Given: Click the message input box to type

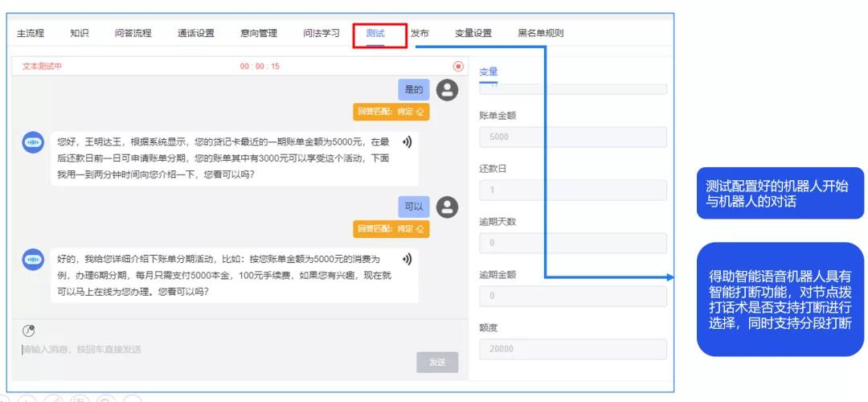Looking at the screenshot, I should coord(217,349).
